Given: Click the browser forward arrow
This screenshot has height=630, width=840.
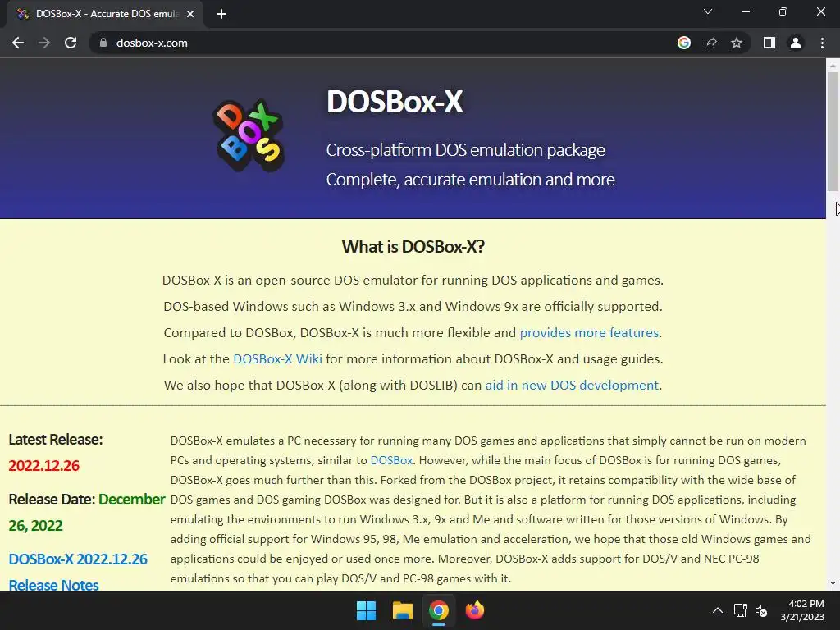Looking at the screenshot, I should [x=44, y=43].
